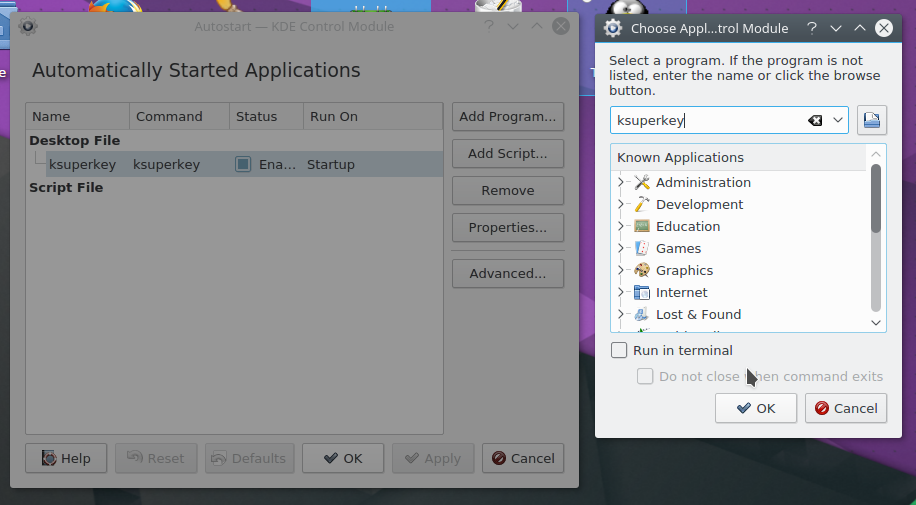Expand the Administration category

(620, 182)
